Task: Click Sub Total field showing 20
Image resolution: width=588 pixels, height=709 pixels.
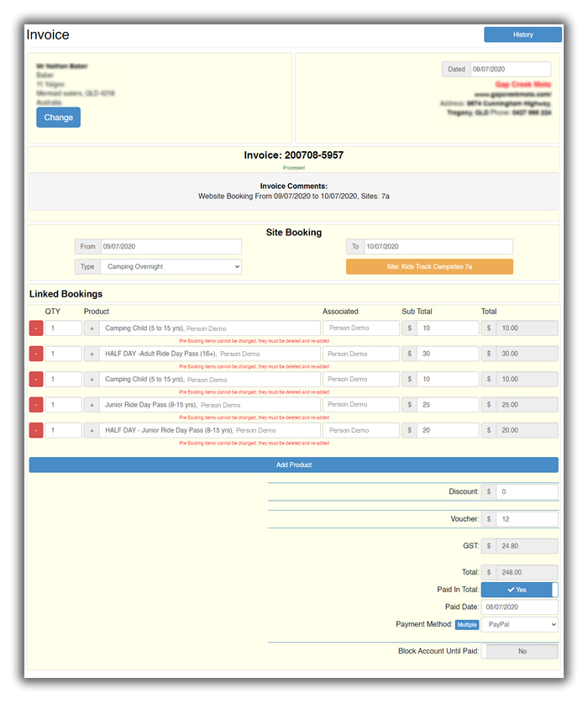Action: pyautogui.click(x=448, y=430)
